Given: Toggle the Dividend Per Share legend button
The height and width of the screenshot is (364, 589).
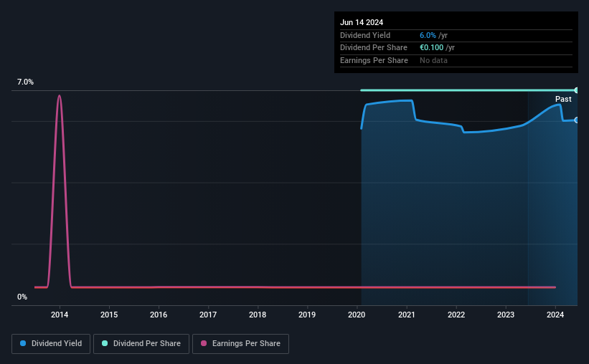Looking at the screenshot, I should point(141,344).
